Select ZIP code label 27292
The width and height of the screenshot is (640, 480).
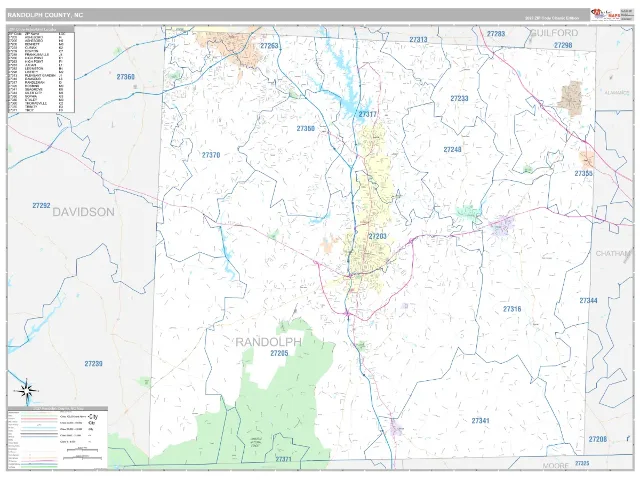(41, 206)
